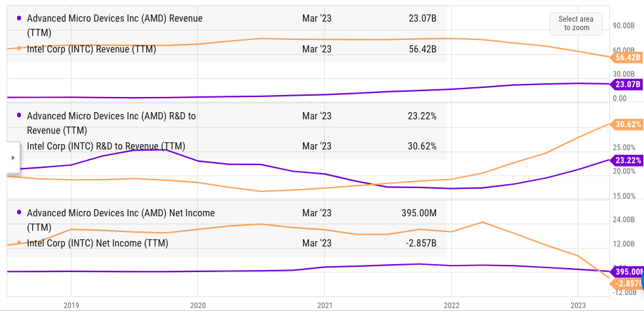Click the orange Intel Revenue legend dot
This screenshot has height=314, width=644.
[19, 48]
